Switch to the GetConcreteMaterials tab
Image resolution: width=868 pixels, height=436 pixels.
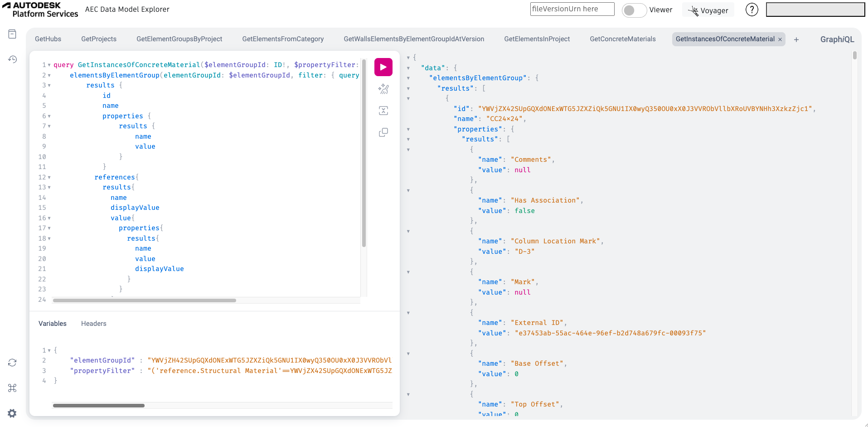pos(622,39)
